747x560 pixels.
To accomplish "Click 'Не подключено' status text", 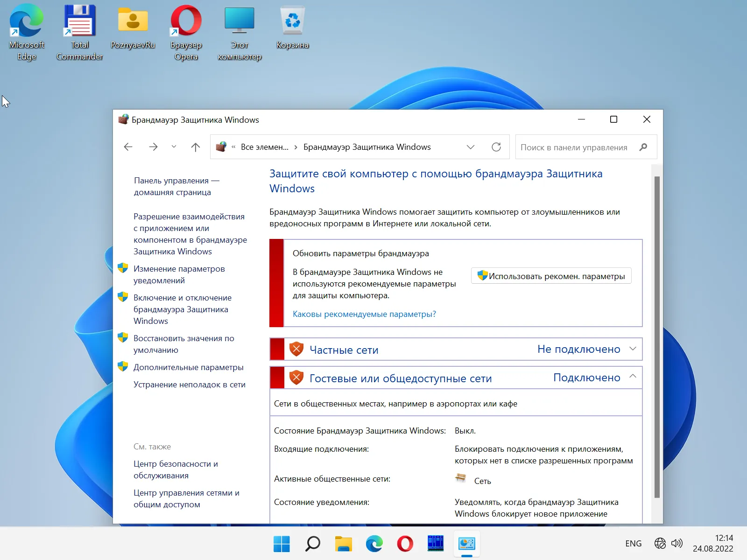I will coord(579,349).
